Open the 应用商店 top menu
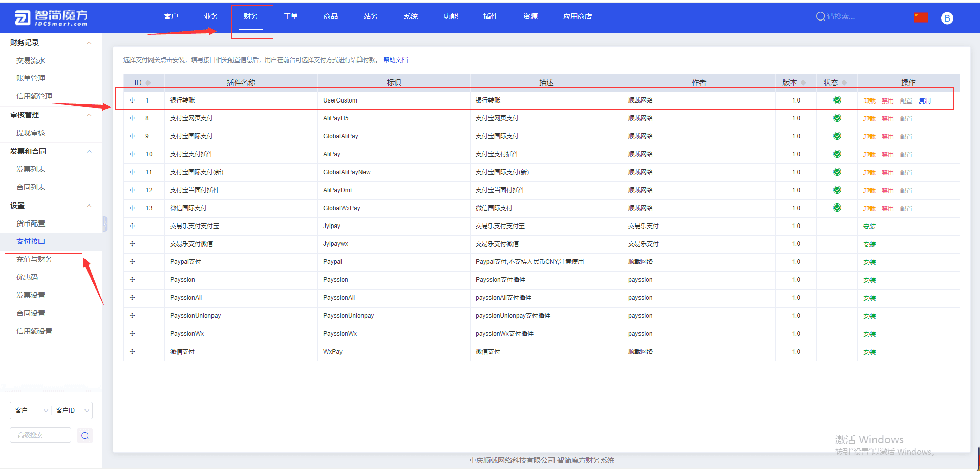 (578, 17)
